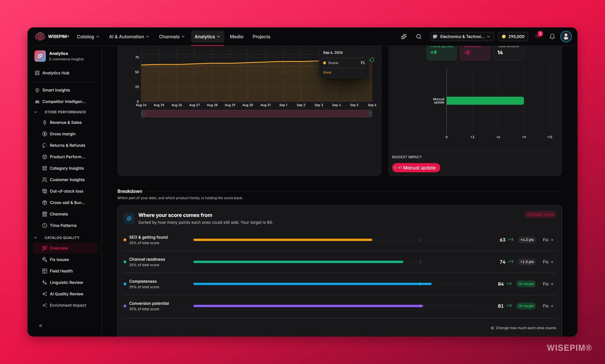Viewport: 605px width, 364px height.
Task: Click Change how much each area counts
Action: 523,328
